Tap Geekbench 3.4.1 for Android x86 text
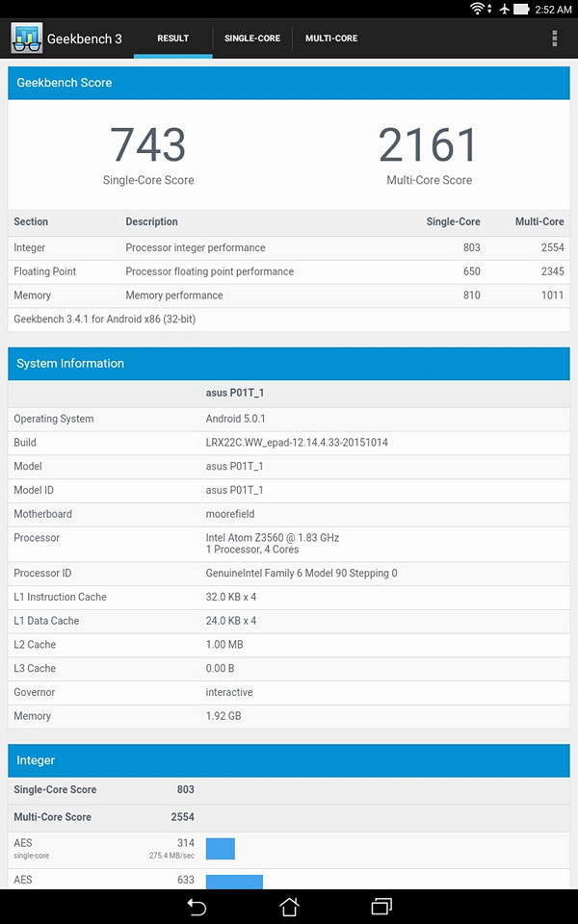Image resolution: width=578 pixels, height=924 pixels. point(104,320)
